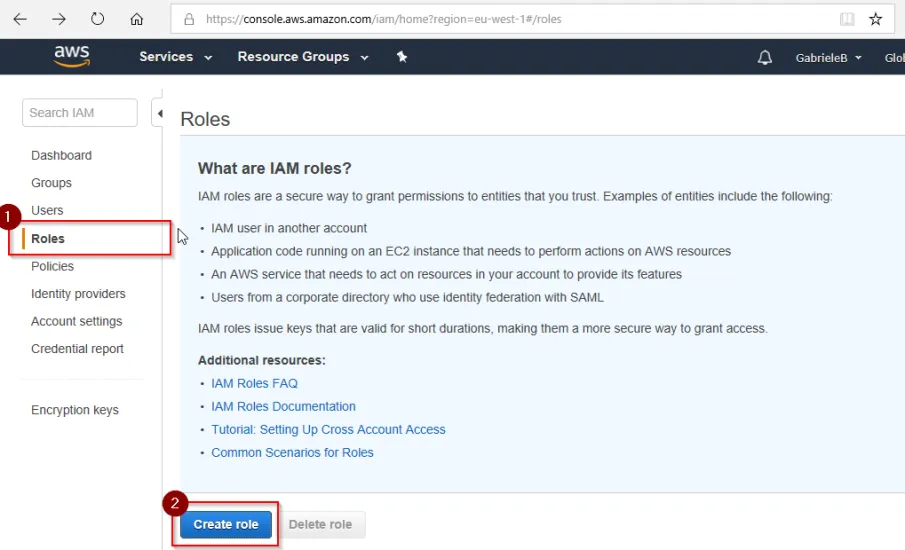This screenshot has height=550, width=905.
Task: Click the Roles page heading
Action: (x=205, y=119)
